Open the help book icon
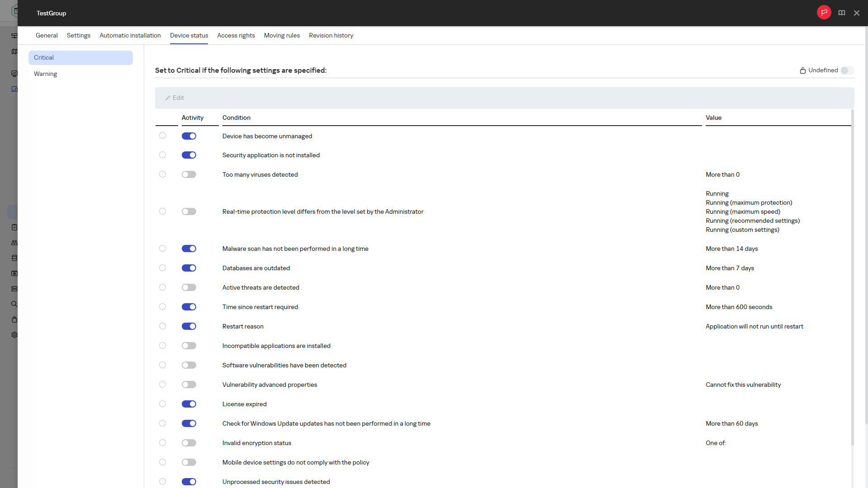Viewport: 868px width, 488px height. (x=842, y=13)
